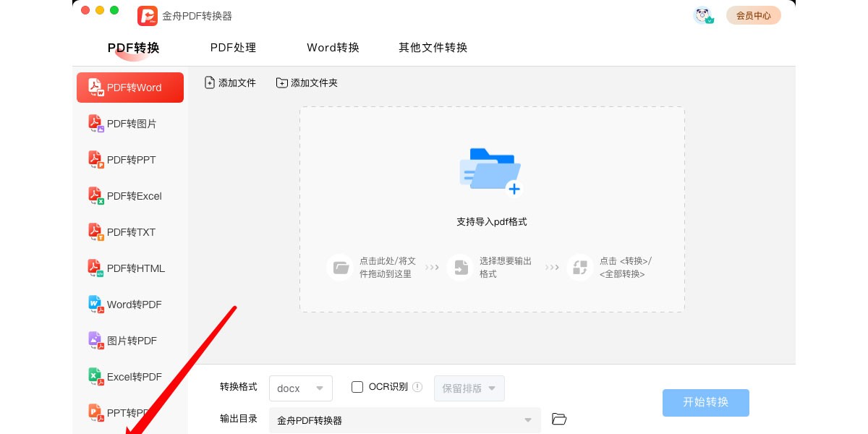The image size is (868, 434).
Task: Click the 开始转换 button
Action: click(x=705, y=403)
